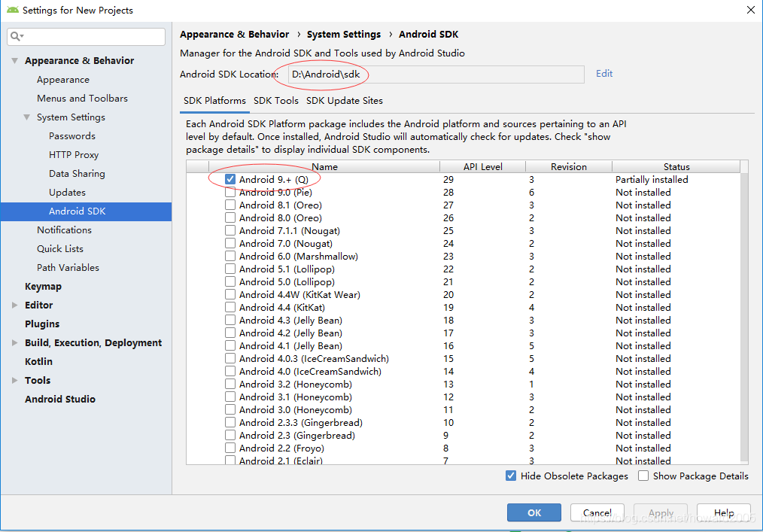Check Android 2.3 (Gingerbread) platform
This screenshot has height=532, width=763.
[x=230, y=435]
